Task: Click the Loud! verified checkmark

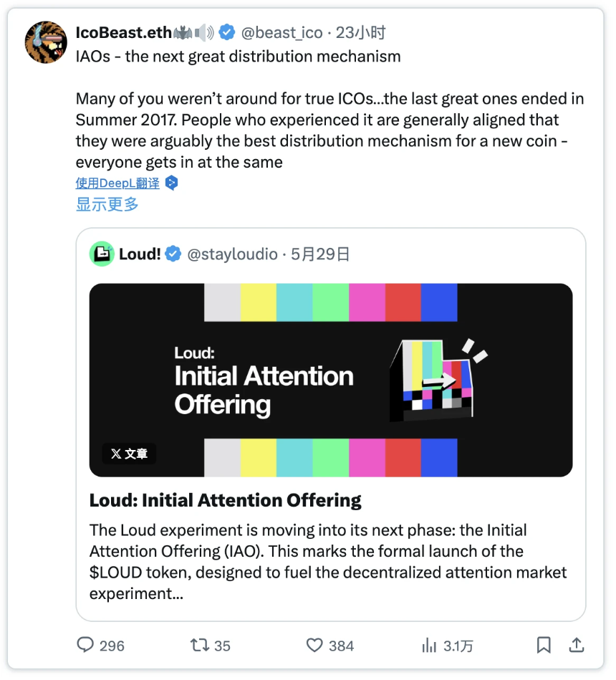Action: (173, 254)
